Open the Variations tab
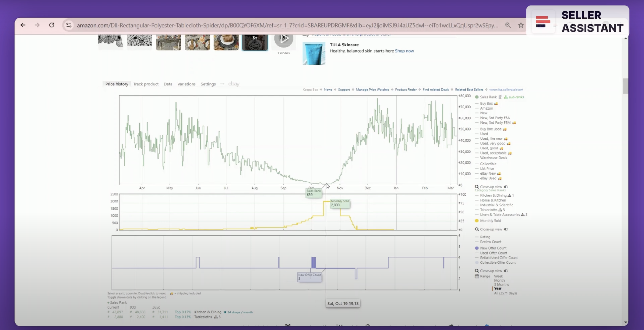This screenshot has width=644, height=330. point(186,84)
